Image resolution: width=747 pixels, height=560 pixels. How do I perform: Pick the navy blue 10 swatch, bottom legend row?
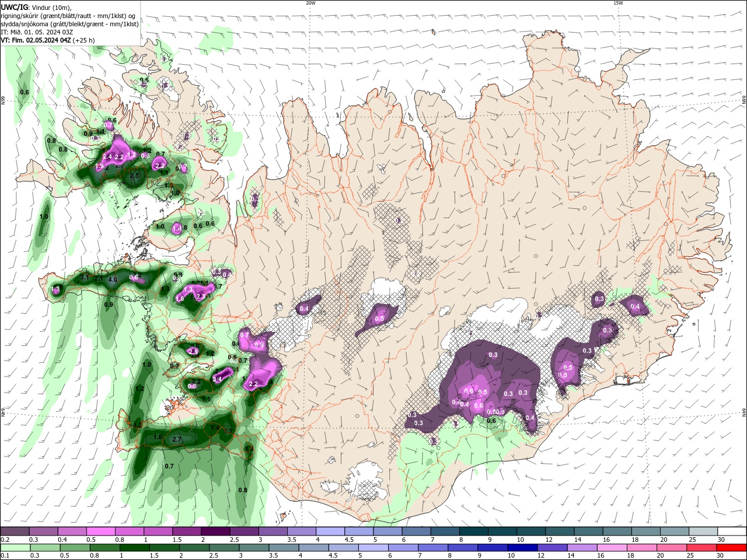[522, 548]
